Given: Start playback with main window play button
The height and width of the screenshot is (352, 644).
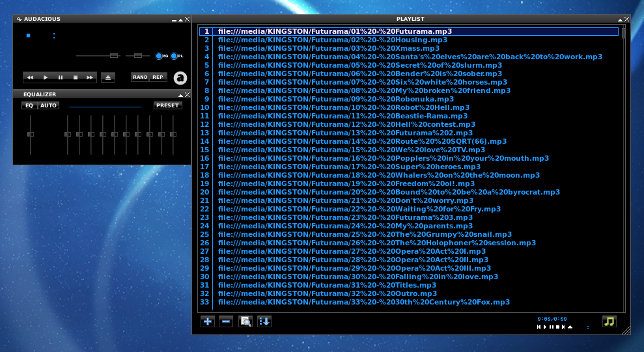Looking at the screenshot, I should (45, 77).
